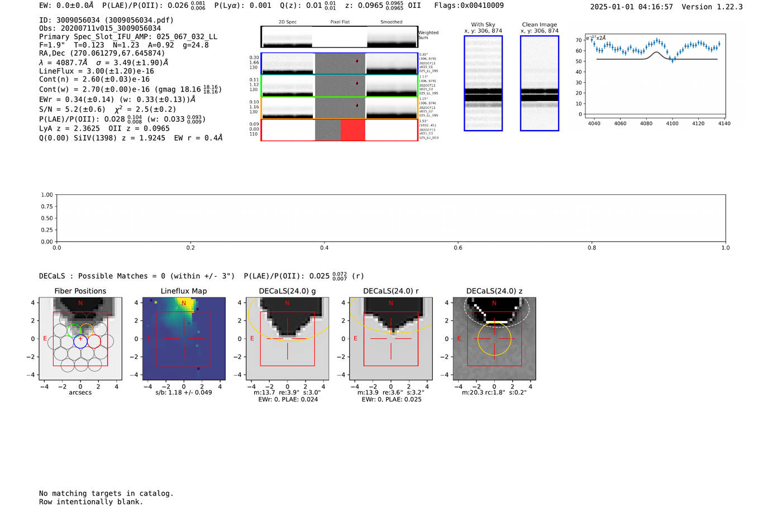The height and width of the screenshot is (532, 782).
Task: Select the RA,Dec coordinates line
Action: (x=102, y=54)
